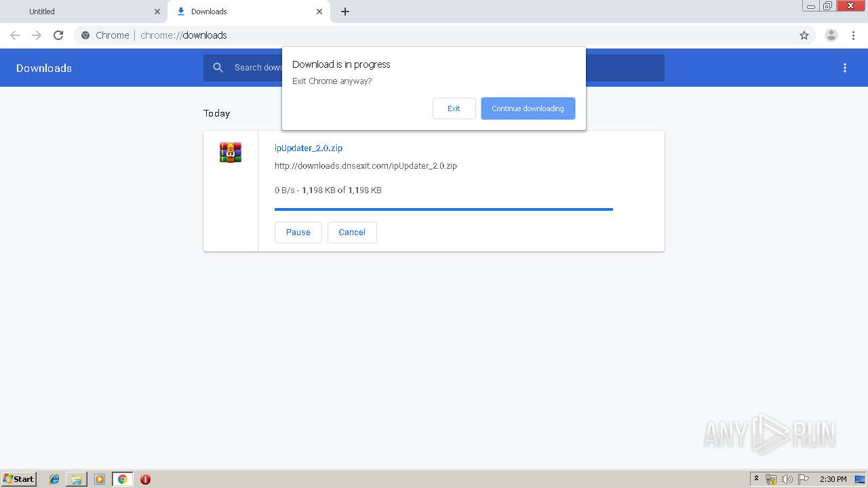Viewport: 868px width, 488px height.
Task: Click the back navigation arrow
Action: (x=15, y=35)
